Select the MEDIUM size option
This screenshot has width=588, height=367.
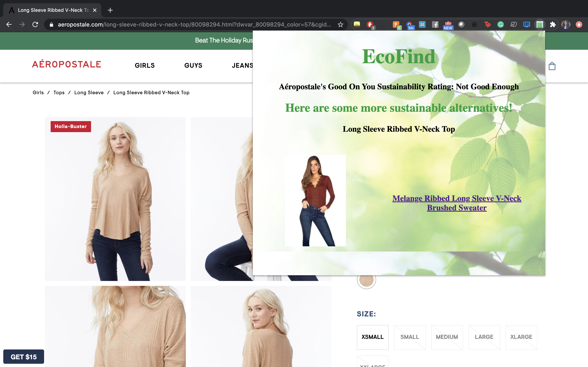tap(447, 337)
